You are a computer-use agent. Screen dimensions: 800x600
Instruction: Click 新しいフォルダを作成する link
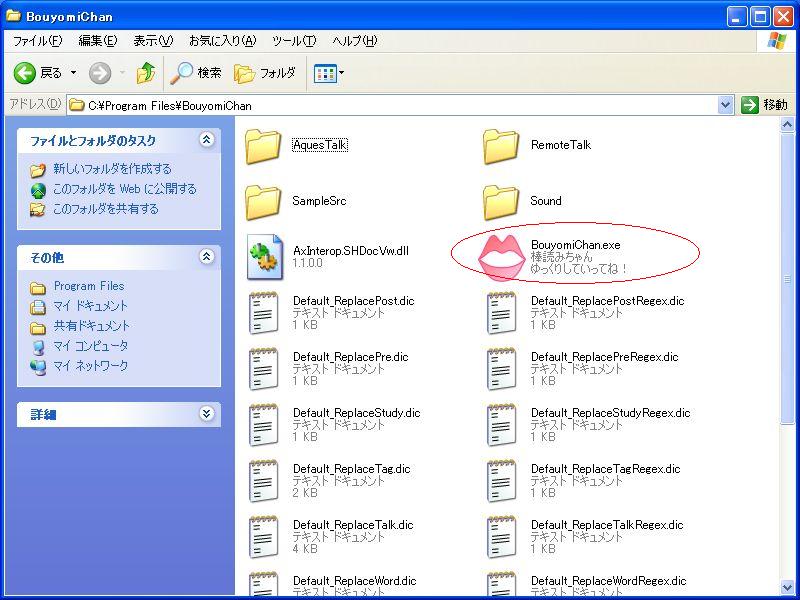112,169
